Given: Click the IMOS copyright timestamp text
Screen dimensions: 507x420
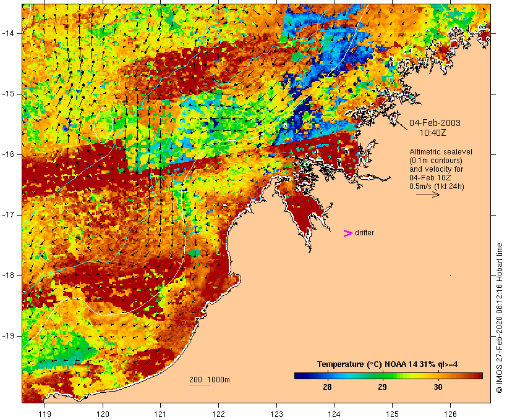Looking at the screenshot, I should click(x=499, y=318).
